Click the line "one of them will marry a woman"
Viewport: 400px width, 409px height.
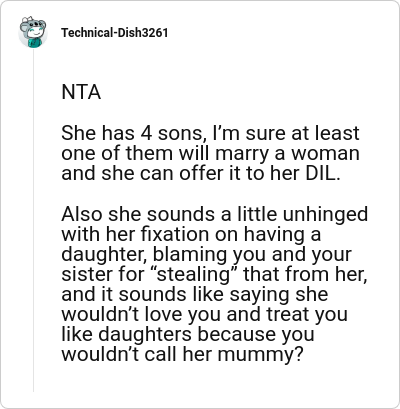point(210,154)
